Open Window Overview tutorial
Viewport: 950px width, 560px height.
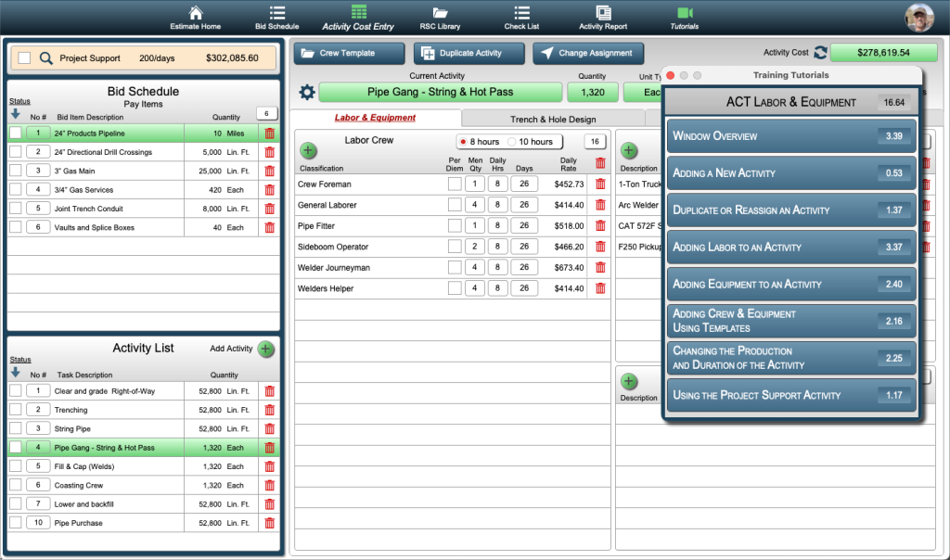click(x=791, y=136)
